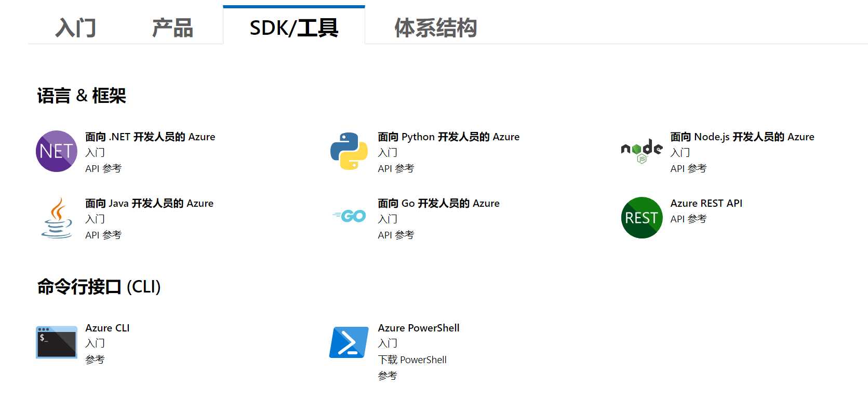Screen dimensions: 868x399
Task: Open 参考 under Azure CLI
Action: pyautogui.click(x=95, y=359)
